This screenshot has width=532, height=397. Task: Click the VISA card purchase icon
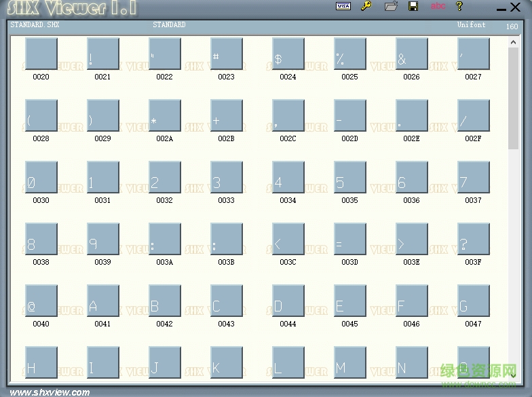click(343, 6)
